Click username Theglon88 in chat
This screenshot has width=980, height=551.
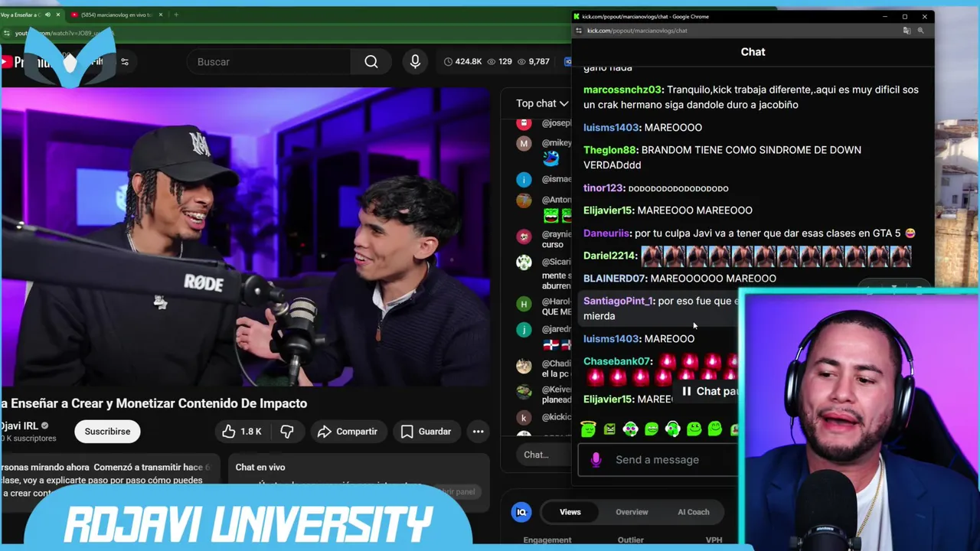click(609, 150)
